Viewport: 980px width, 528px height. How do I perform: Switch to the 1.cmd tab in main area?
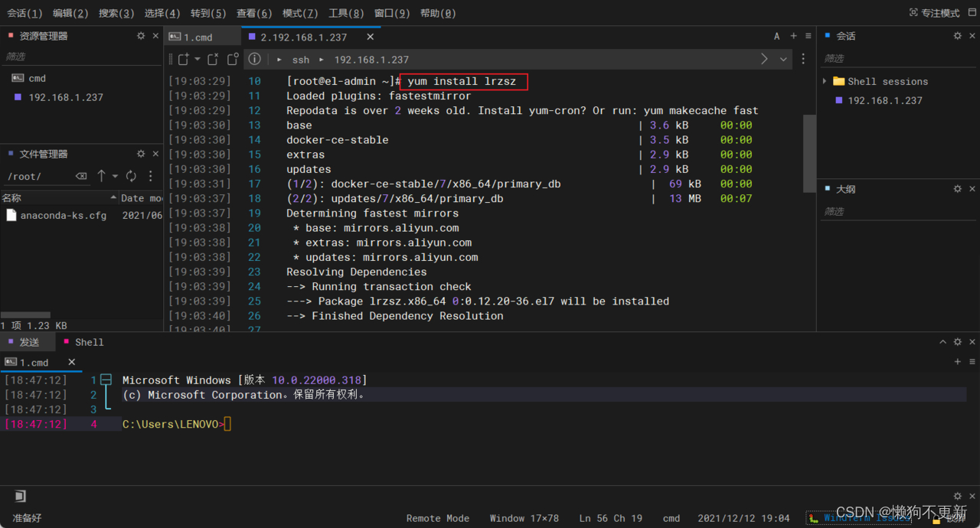[202, 37]
